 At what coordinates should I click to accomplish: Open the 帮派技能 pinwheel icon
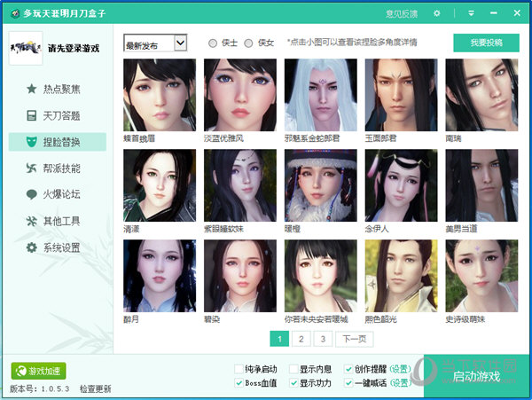32,168
